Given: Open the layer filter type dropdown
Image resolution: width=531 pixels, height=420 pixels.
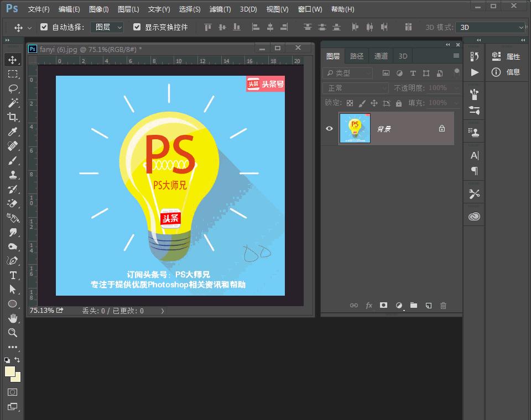Looking at the screenshot, I should tap(347, 73).
